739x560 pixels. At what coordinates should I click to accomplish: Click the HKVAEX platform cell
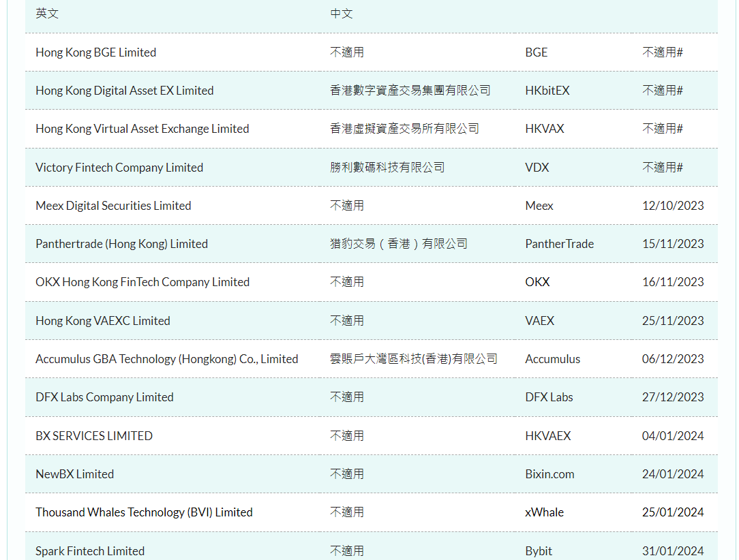(x=547, y=435)
